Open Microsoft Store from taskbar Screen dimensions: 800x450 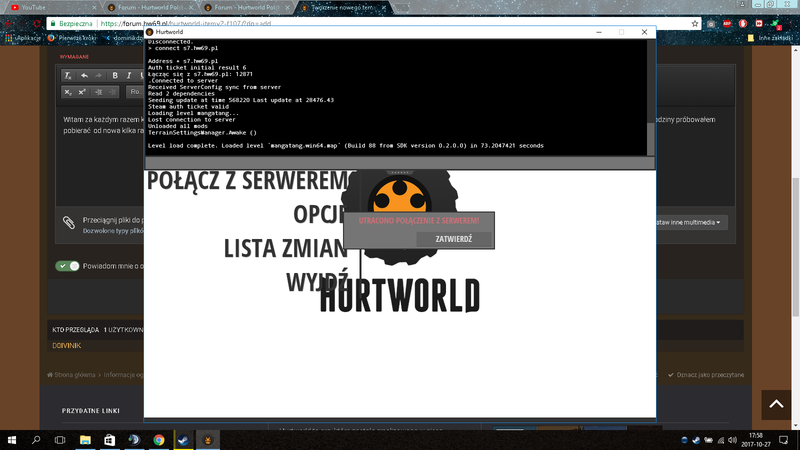[110, 440]
